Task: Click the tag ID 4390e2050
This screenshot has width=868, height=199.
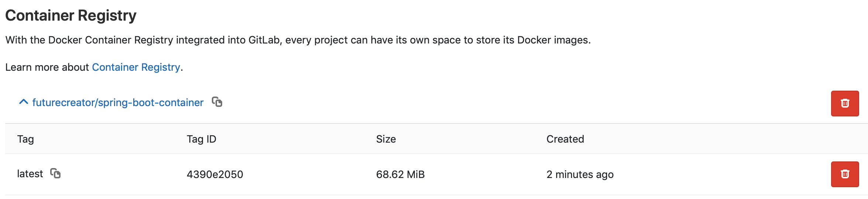Action: [215, 174]
